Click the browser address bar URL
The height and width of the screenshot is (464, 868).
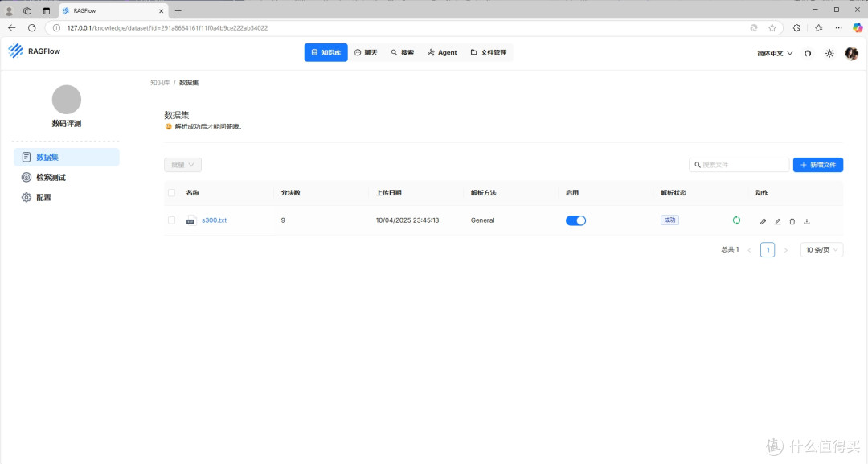[x=167, y=27]
